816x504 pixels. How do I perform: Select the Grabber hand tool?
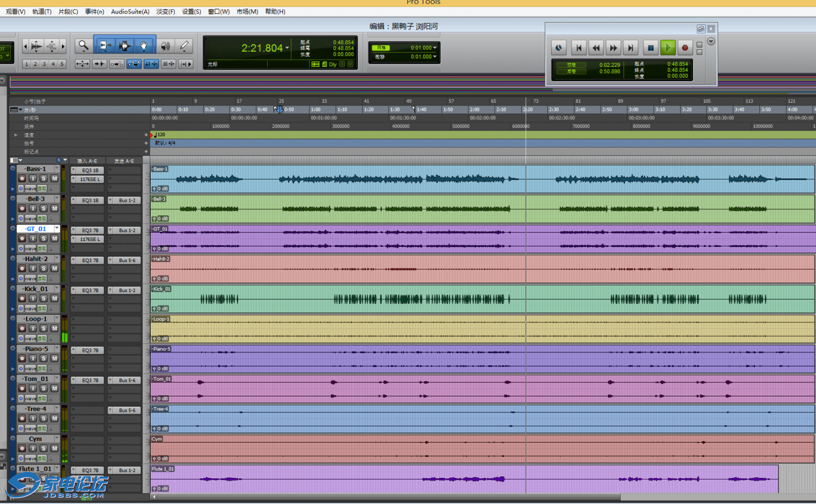click(144, 46)
